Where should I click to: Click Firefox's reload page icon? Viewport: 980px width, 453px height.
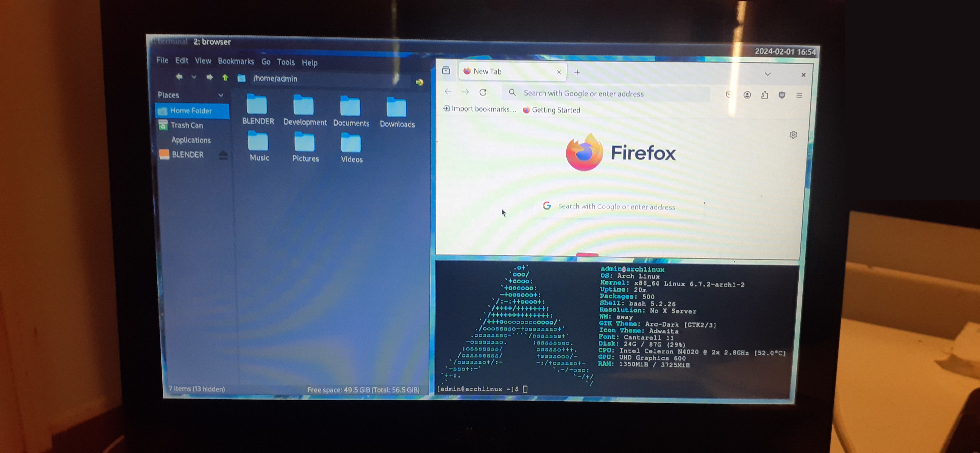coord(483,92)
